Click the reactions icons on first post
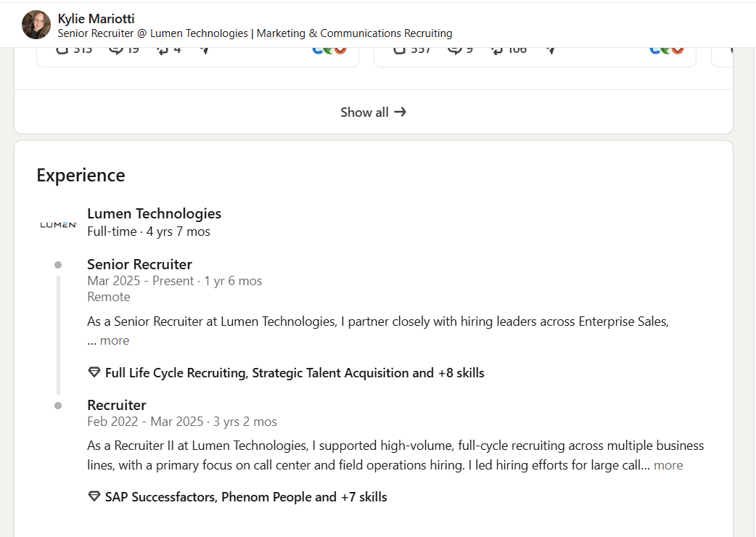This screenshot has width=756, height=537. [x=329, y=50]
